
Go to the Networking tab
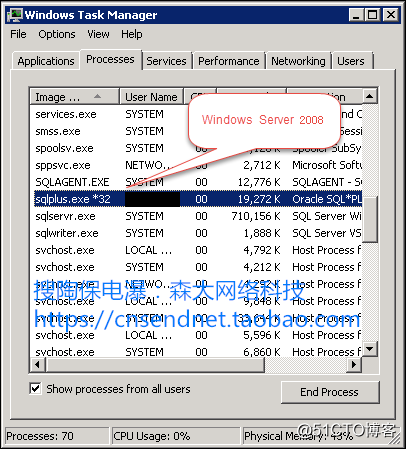(x=298, y=61)
